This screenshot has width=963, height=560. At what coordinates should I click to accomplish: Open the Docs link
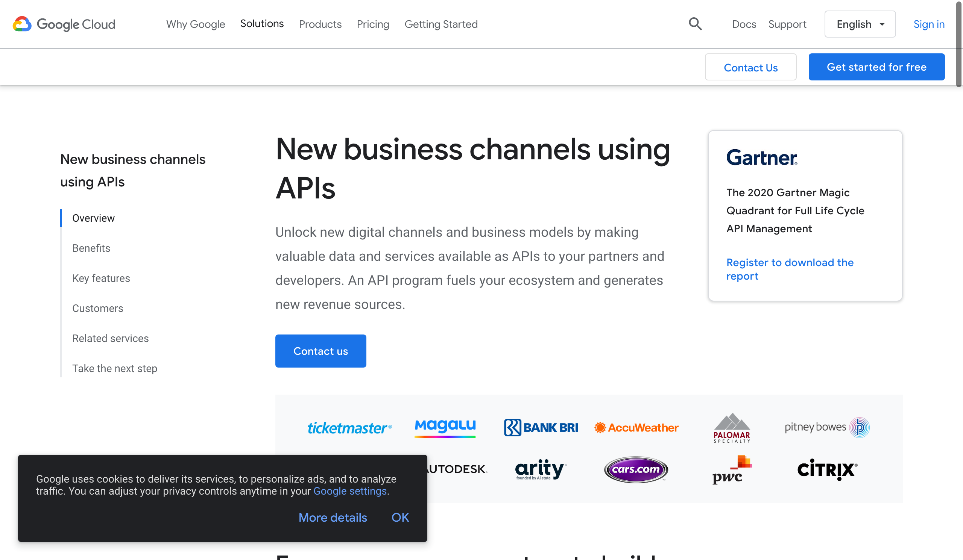744,24
